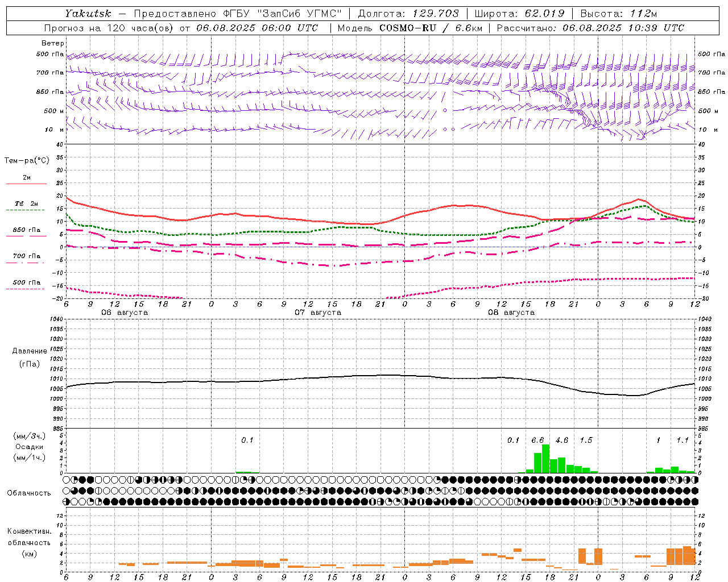Click the tallest green precipitation bar

(x=546, y=459)
